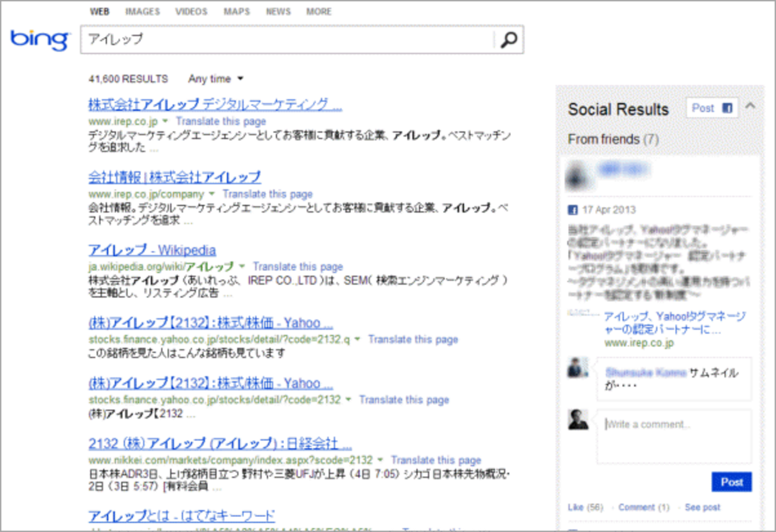Translate the irep.co.jp/company result page

267,194
